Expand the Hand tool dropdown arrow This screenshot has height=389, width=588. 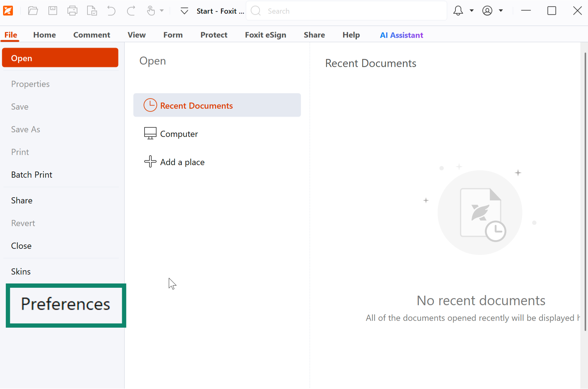[x=162, y=11]
